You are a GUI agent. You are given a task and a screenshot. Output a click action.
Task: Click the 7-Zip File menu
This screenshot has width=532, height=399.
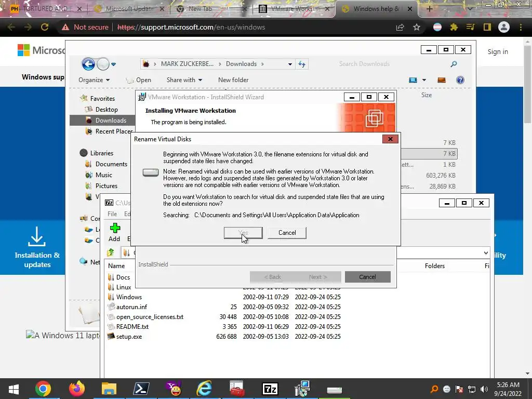[x=112, y=214]
